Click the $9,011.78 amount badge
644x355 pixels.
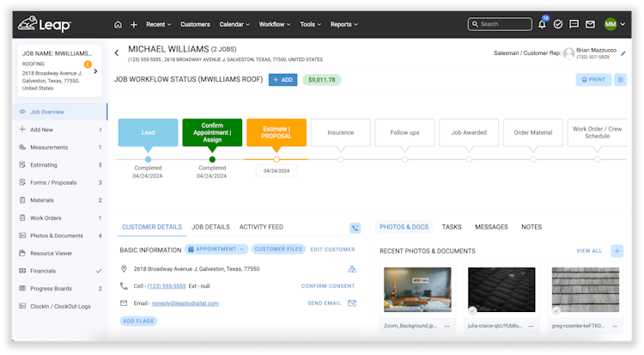coord(322,80)
